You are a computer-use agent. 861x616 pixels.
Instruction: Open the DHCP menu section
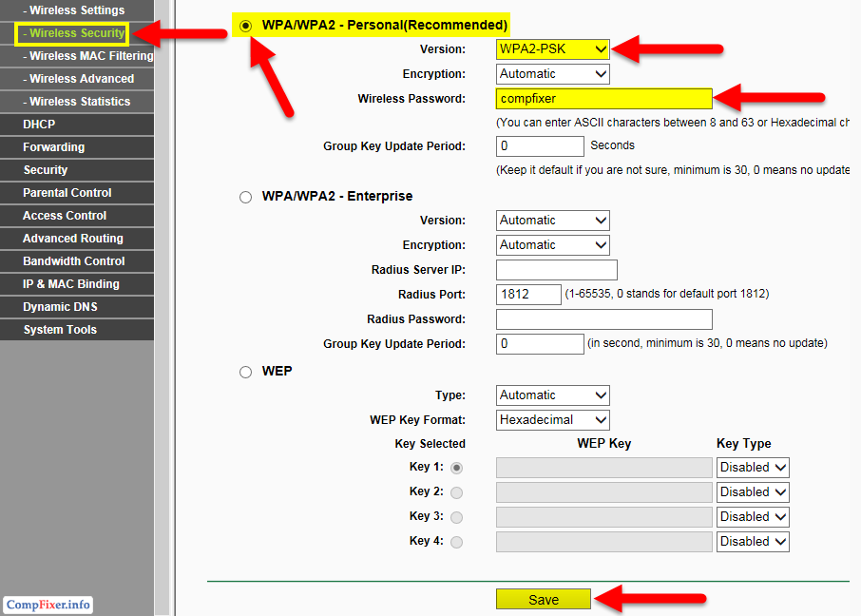tap(39, 125)
